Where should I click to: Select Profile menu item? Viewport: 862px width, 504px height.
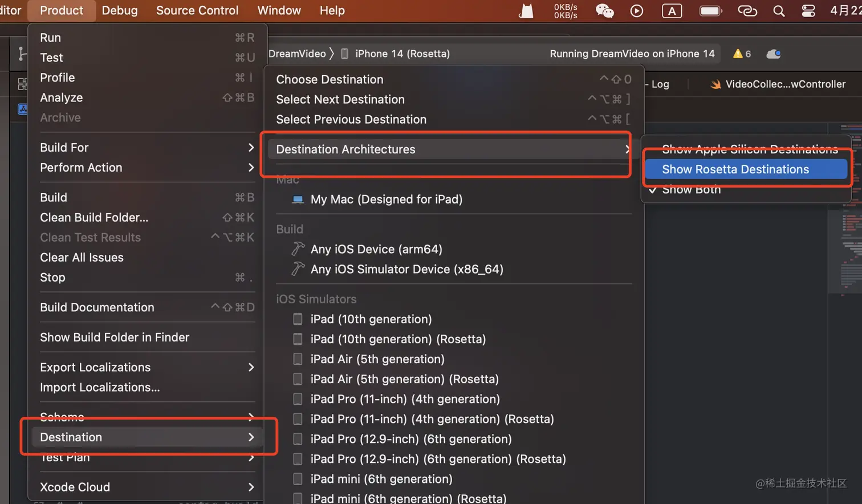(147, 78)
